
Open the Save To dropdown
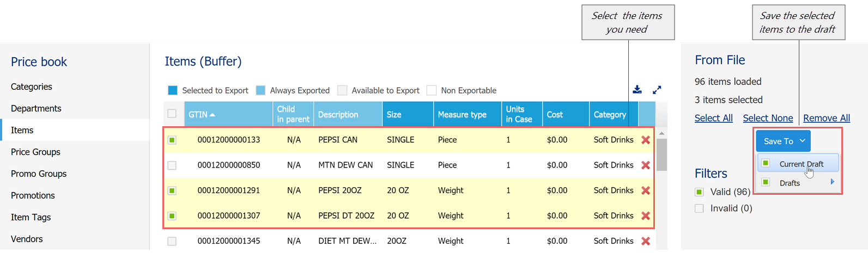tap(783, 141)
